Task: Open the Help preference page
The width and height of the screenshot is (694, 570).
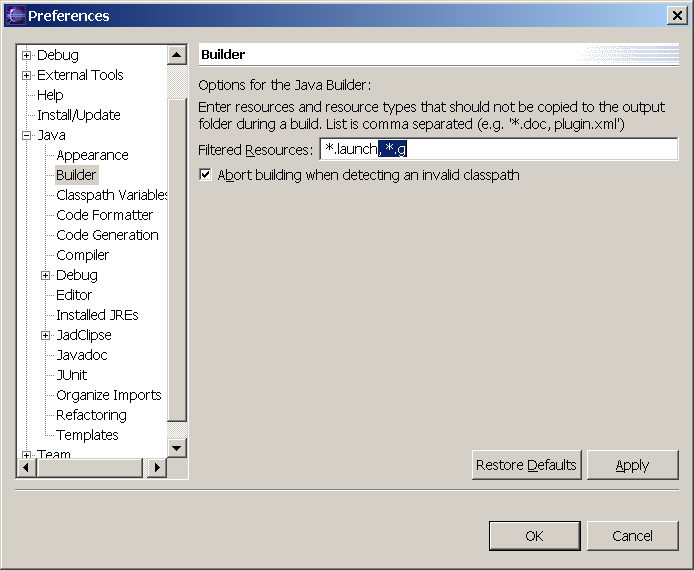Action: [x=50, y=95]
